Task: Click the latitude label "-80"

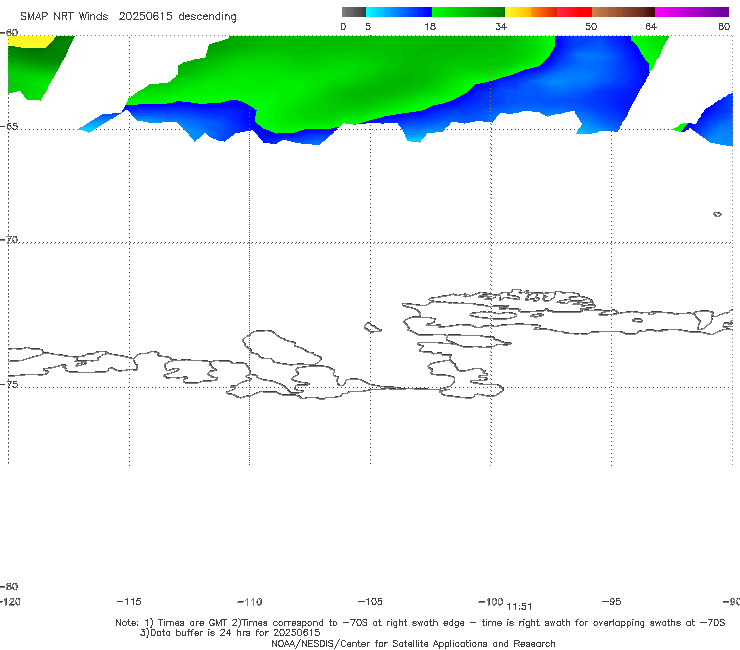Action: [x=9, y=586]
